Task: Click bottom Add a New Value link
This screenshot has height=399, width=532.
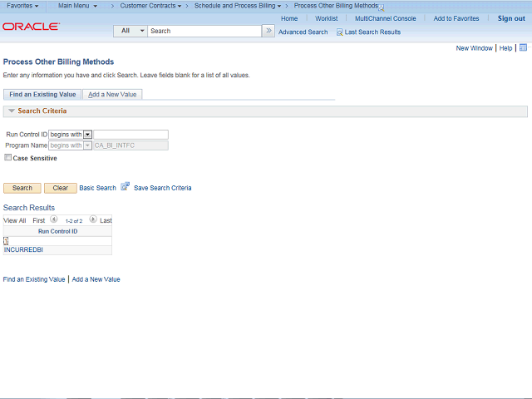Action: pos(96,279)
